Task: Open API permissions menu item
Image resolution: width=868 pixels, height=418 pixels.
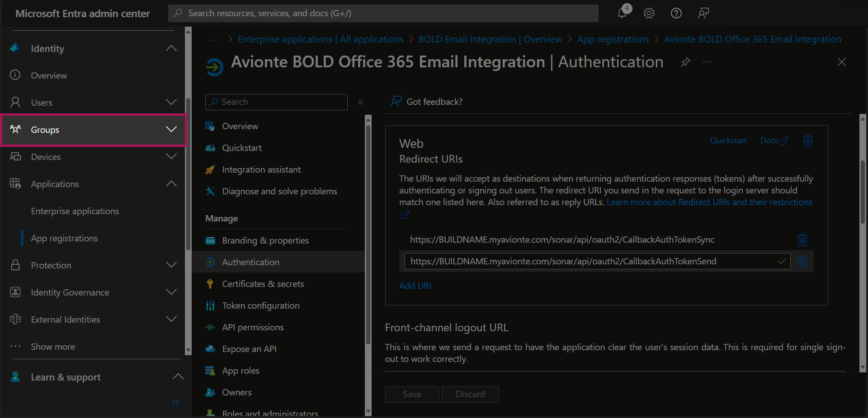Action: click(253, 327)
